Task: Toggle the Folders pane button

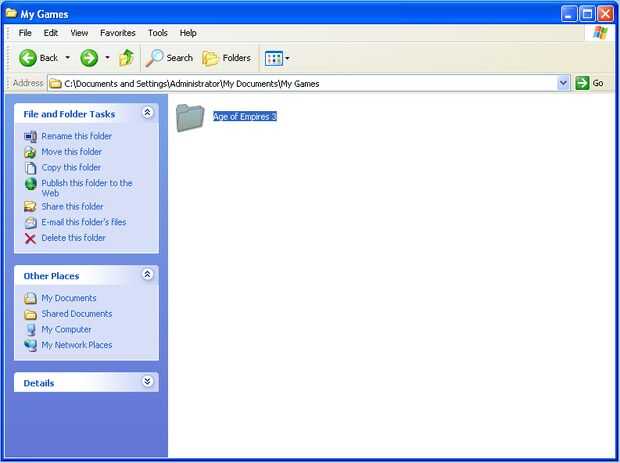Action: [227, 58]
